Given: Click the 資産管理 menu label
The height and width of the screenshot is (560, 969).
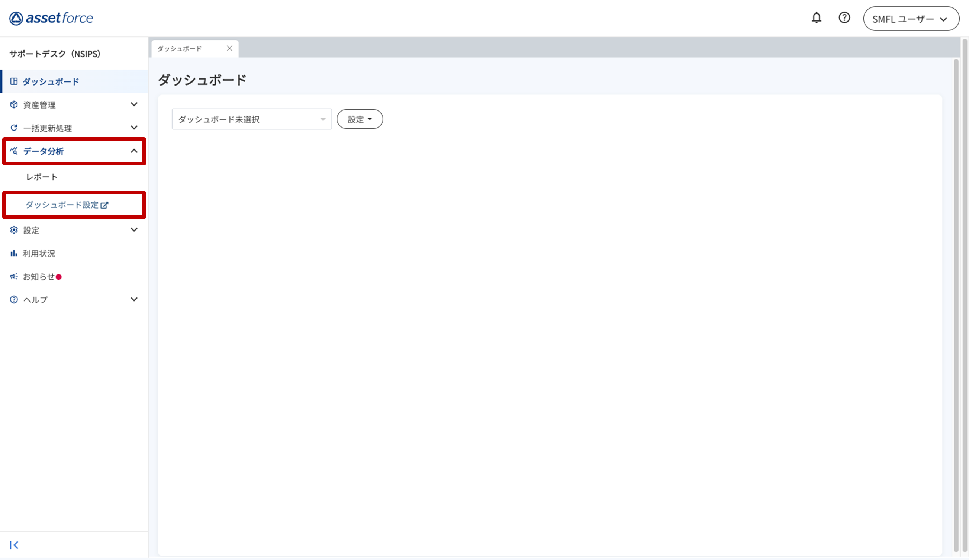Looking at the screenshot, I should pos(40,105).
